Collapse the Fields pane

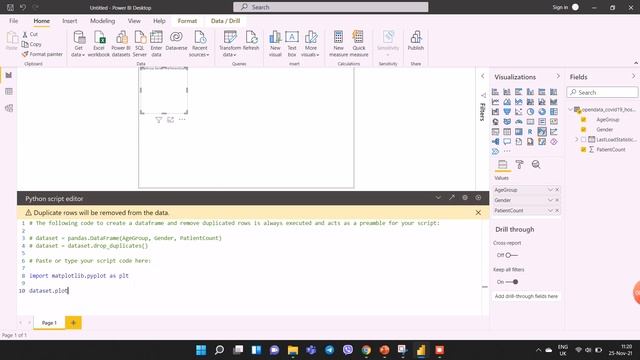coord(633,76)
